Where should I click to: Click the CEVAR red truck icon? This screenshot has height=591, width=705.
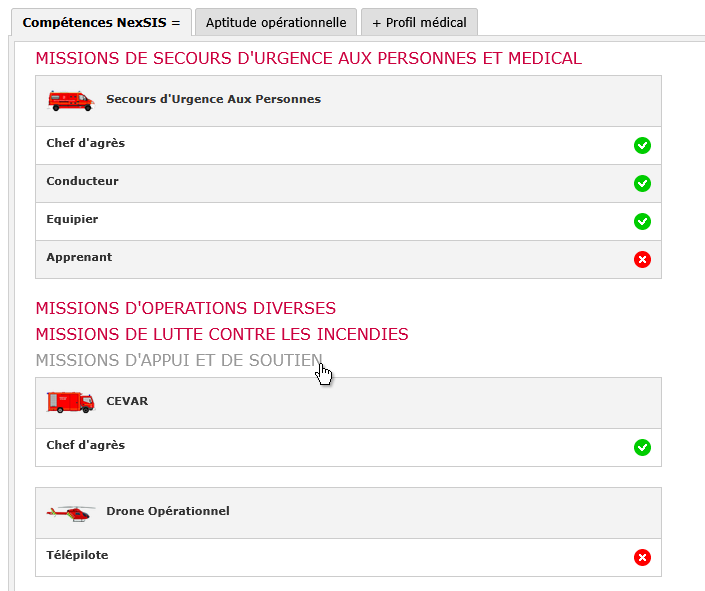(x=71, y=402)
